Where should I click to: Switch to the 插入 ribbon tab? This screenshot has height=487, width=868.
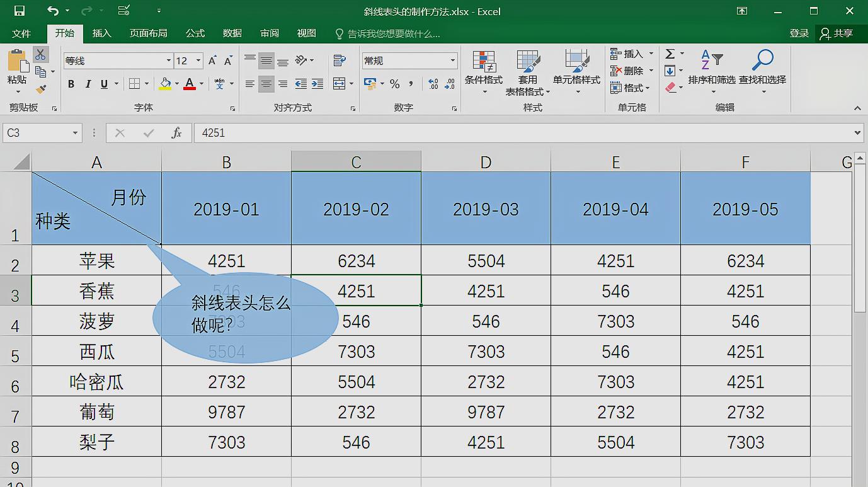click(x=101, y=33)
